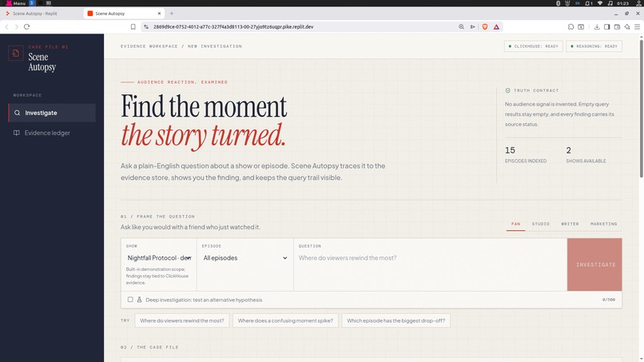
Task: Click the music note icon in the system tray
Action: (x=610, y=3)
